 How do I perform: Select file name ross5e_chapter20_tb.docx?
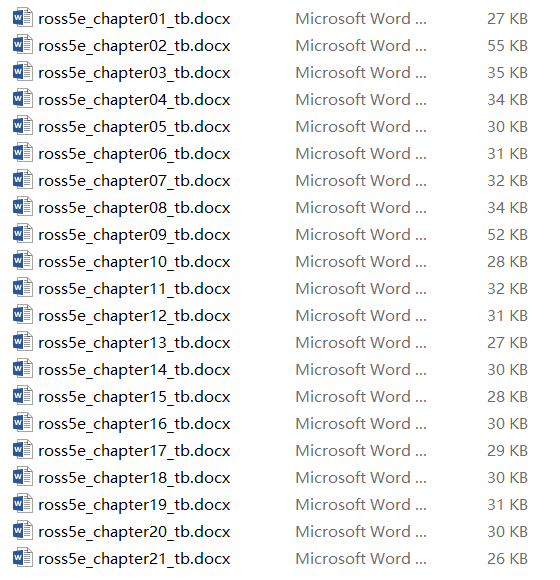pyautogui.click(x=134, y=532)
